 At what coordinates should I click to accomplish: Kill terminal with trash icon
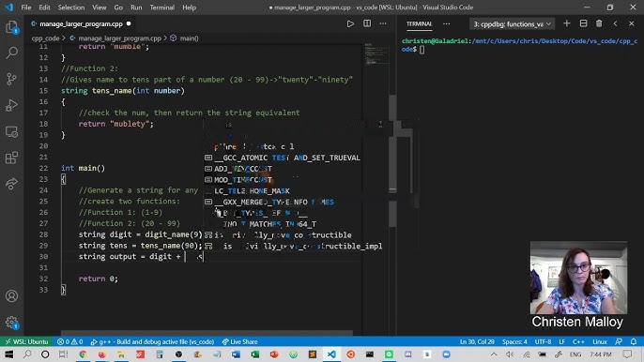(599, 23)
